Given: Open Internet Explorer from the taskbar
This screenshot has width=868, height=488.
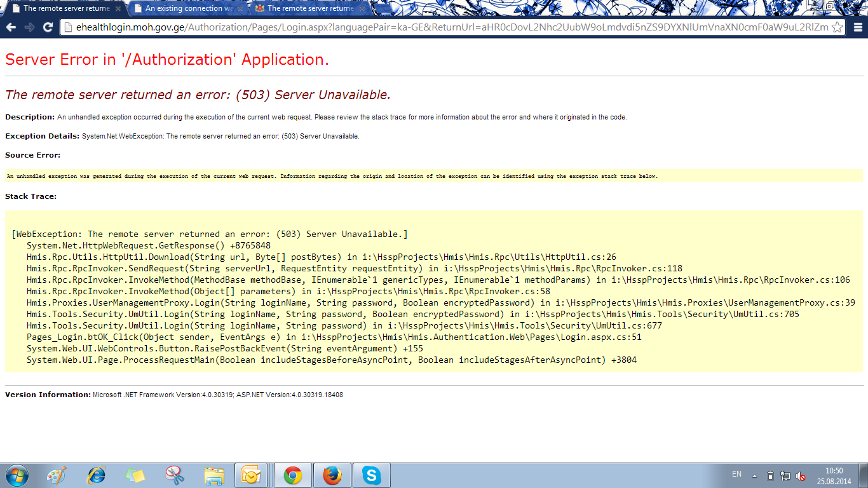Looking at the screenshot, I should [97, 475].
